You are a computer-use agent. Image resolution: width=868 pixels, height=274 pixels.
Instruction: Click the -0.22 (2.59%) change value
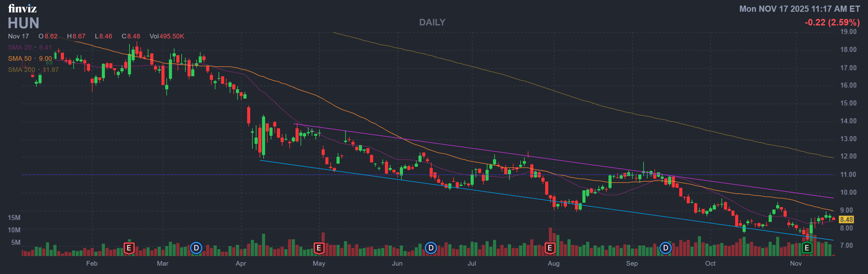[x=832, y=23]
